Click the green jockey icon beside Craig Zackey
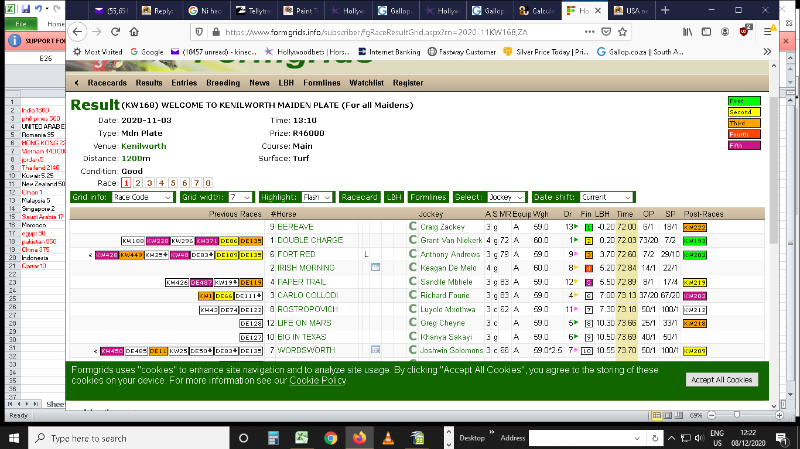This screenshot has height=449, width=800. [413, 228]
